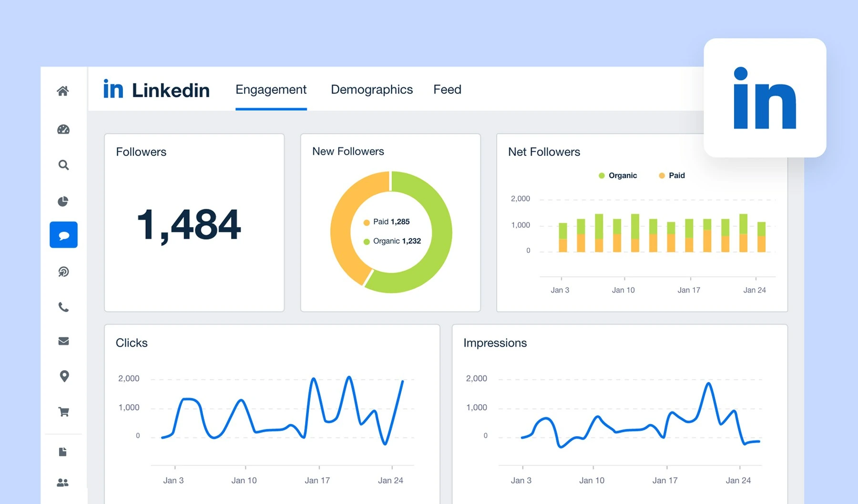Toggle the Paid legend in Net Followers
The image size is (858, 504).
click(672, 175)
